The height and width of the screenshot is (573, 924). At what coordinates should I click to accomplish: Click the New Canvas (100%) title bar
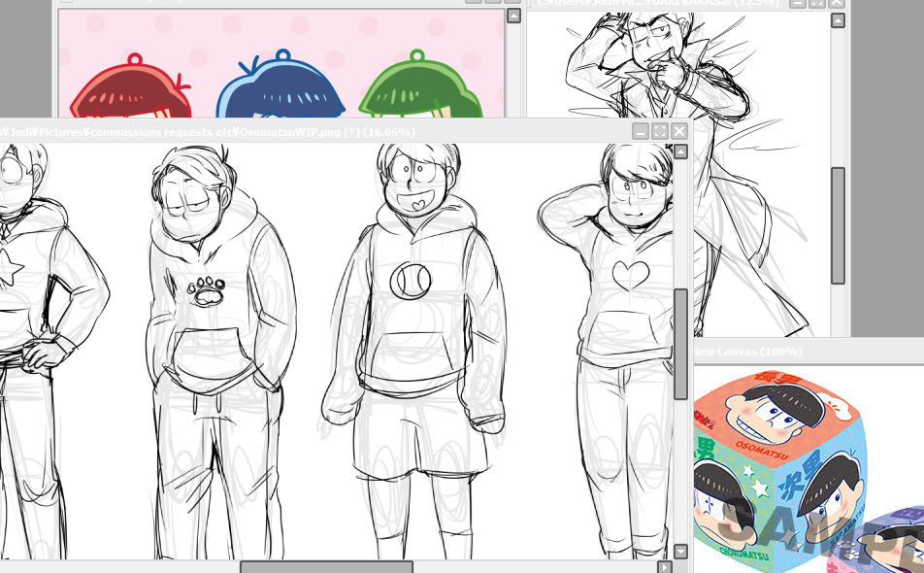(808, 352)
